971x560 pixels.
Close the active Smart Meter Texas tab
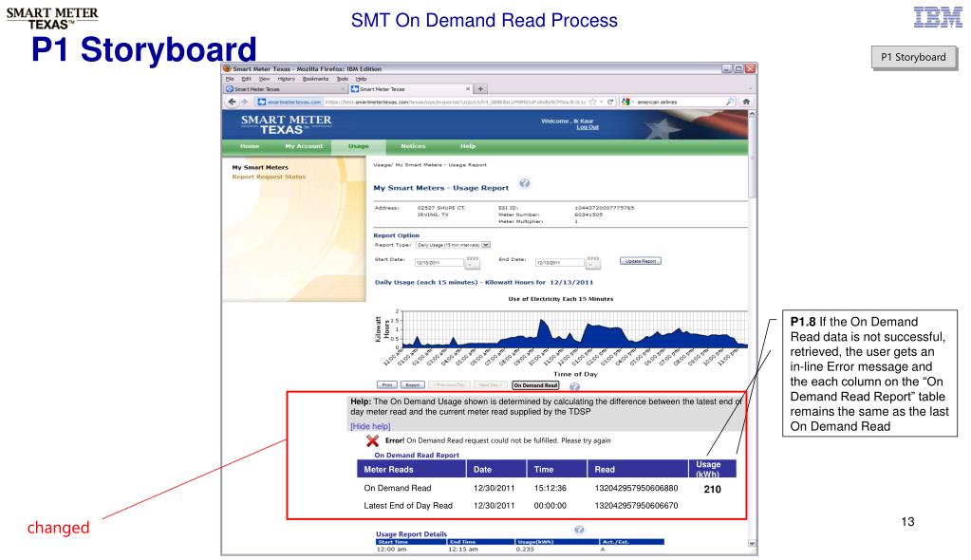468,88
